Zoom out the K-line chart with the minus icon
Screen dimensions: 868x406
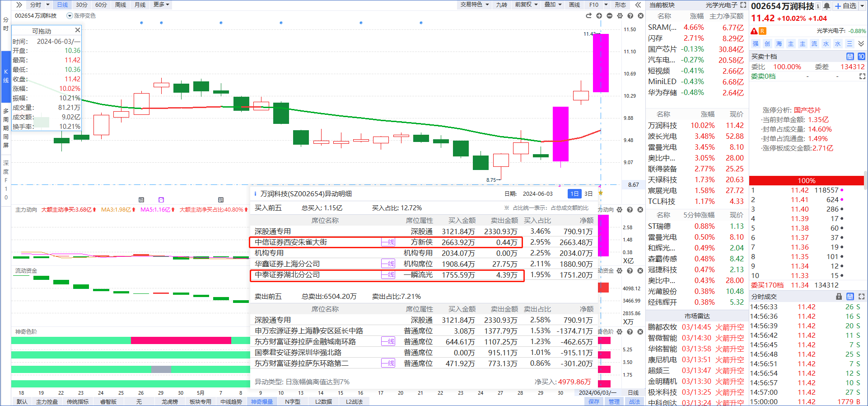click(610, 16)
